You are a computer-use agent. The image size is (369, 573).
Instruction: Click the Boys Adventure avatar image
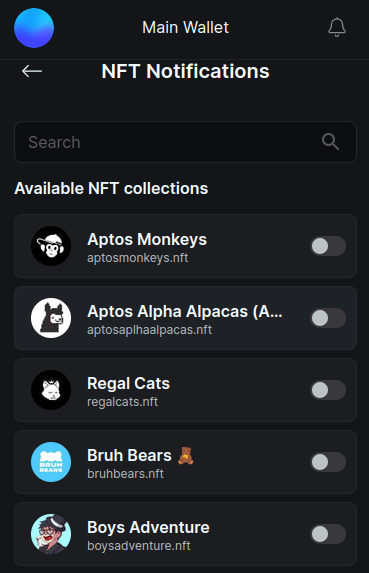[x=51, y=534]
